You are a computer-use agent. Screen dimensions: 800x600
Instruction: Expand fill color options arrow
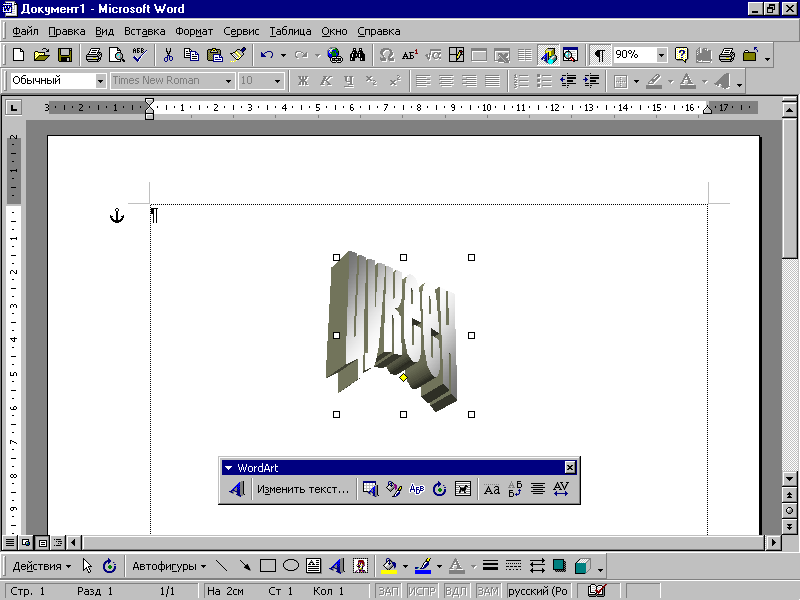click(405, 566)
